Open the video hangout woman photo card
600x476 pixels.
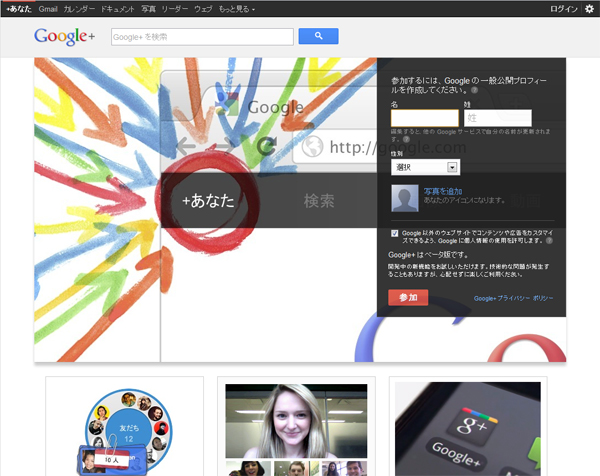pyautogui.click(x=296, y=426)
